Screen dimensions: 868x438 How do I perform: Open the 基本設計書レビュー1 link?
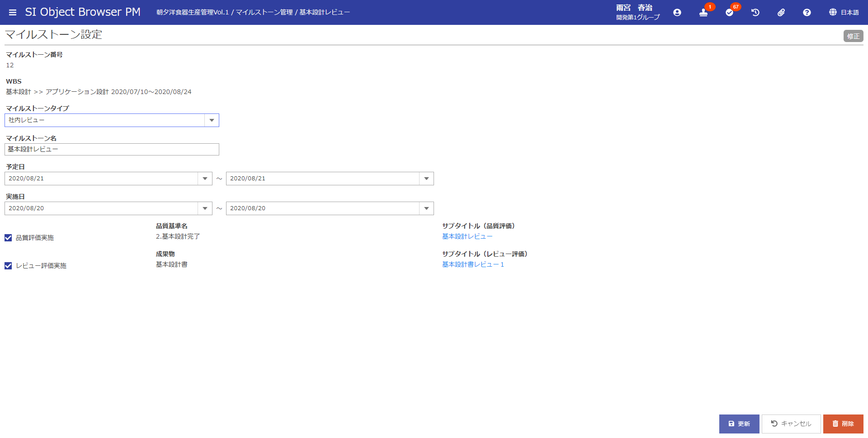[473, 264]
